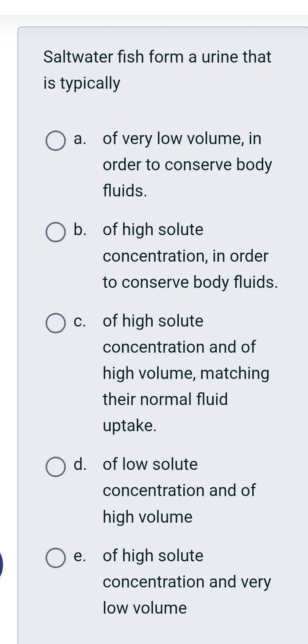Click answer text "low volume" in option e
308x644 pixels.
(x=145, y=608)
